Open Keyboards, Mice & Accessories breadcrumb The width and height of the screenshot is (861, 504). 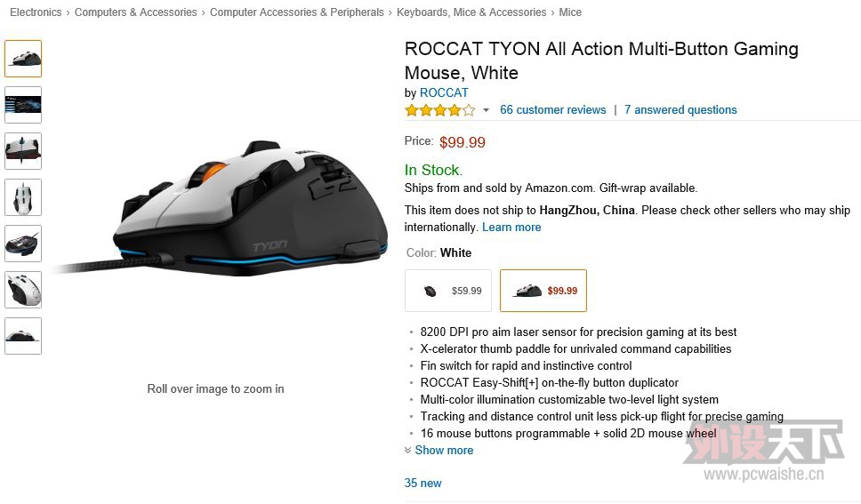(x=471, y=12)
